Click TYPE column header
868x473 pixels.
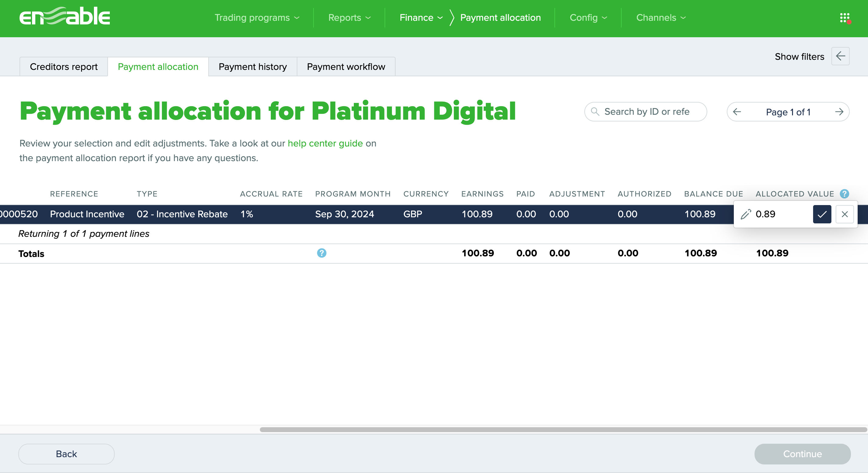tap(147, 194)
